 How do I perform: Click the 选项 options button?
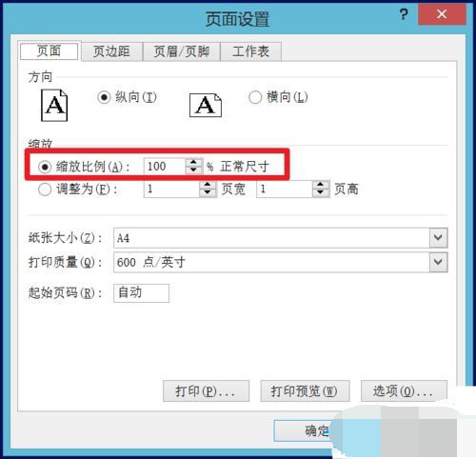404,391
